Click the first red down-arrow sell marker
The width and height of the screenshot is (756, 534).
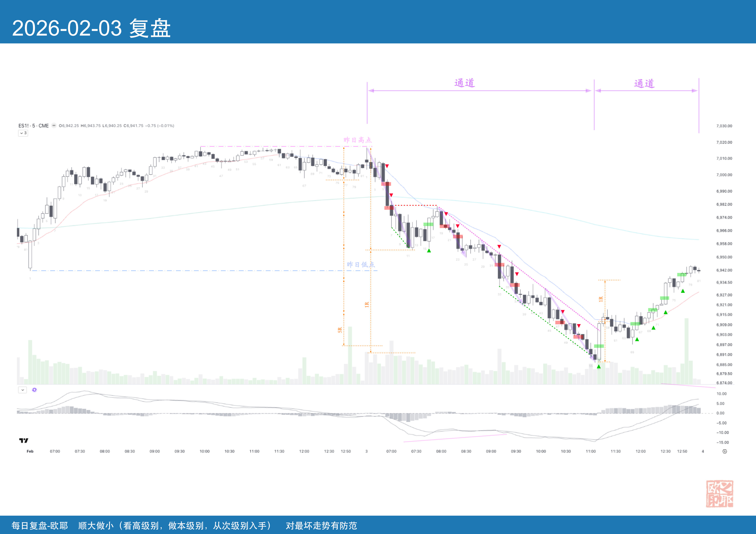coord(387,166)
